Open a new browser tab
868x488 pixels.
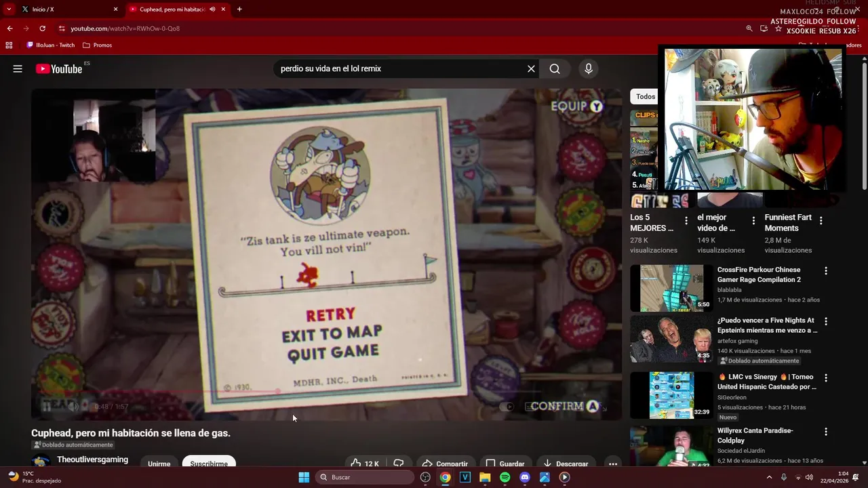point(239,9)
